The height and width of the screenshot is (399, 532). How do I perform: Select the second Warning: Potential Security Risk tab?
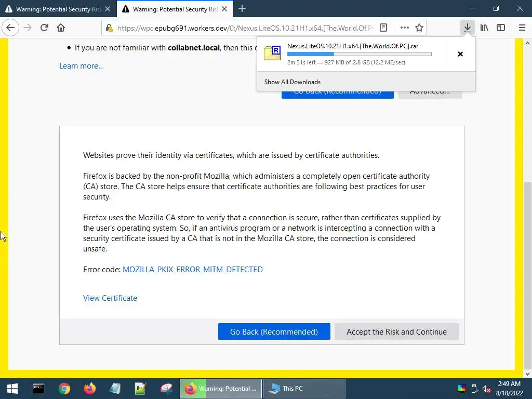tap(175, 9)
